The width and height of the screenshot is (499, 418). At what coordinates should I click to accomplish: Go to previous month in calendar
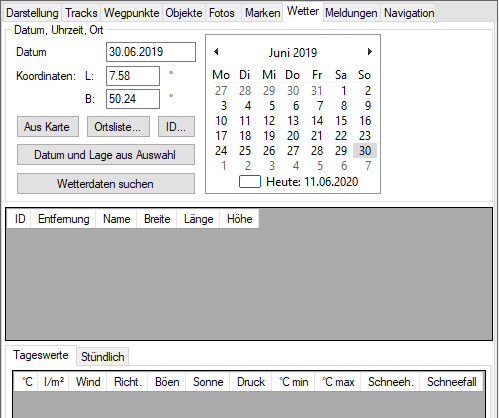click(216, 52)
